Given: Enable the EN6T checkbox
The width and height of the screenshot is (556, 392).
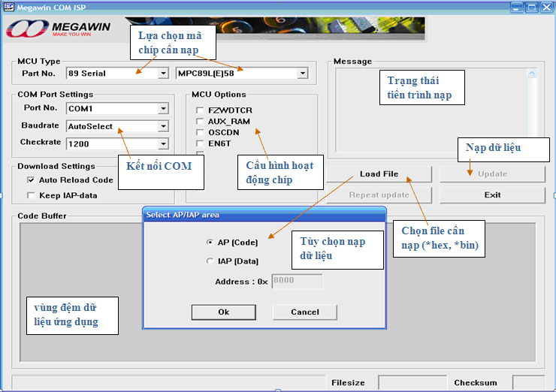Looking at the screenshot, I should 200,143.
